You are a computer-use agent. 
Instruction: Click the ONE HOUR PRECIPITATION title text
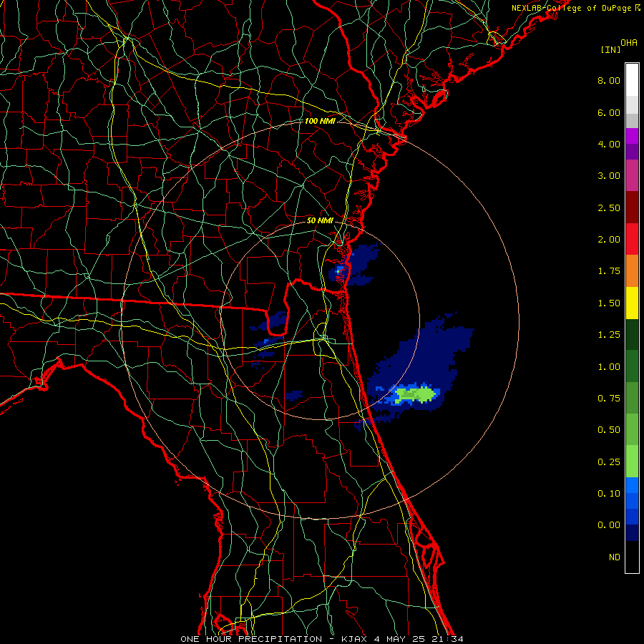tap(251, 639)
